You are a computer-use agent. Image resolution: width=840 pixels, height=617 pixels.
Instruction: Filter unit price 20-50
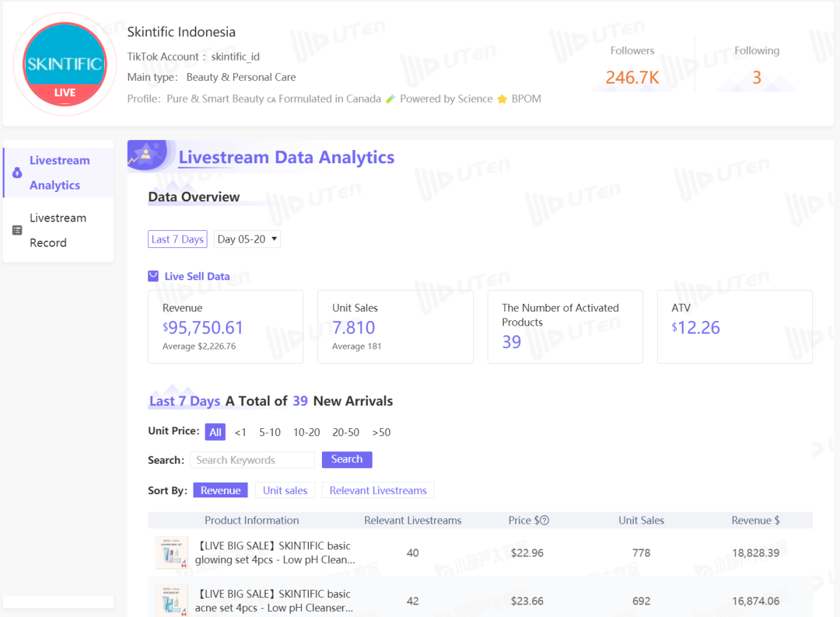[346, 432]
